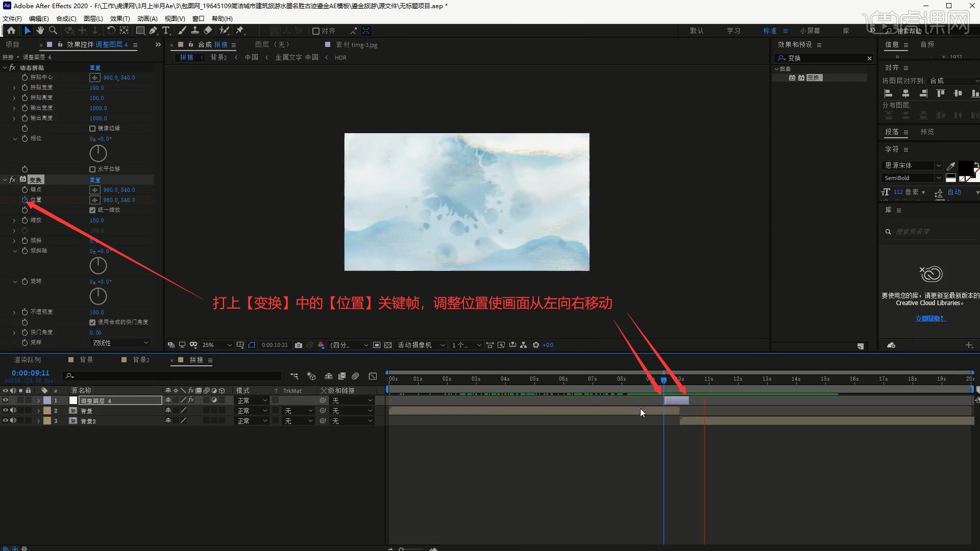
Task: Collapse the 动态拼贴 effect group
Action: point(5,68)
